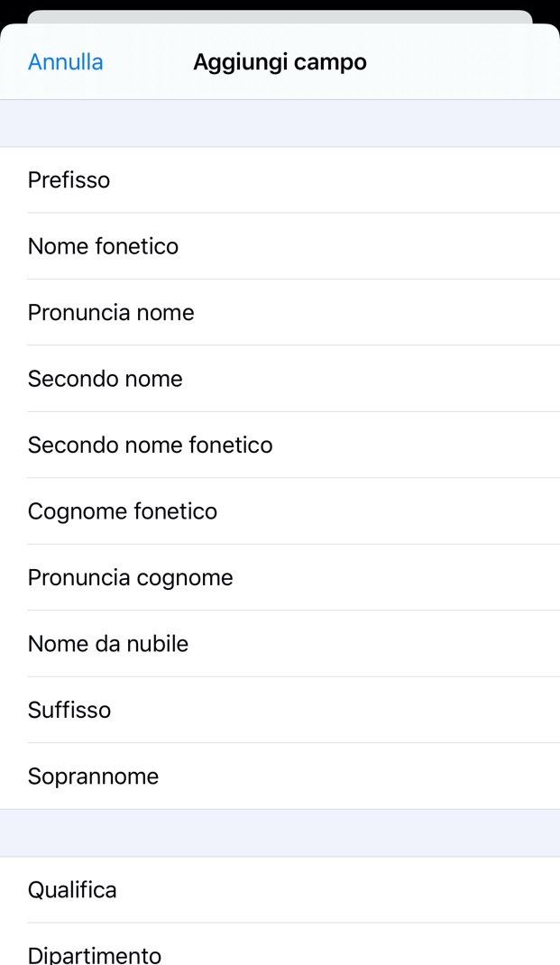The image size is (560, 965).
Task: Tap the dimmed card behind the sheet
Action: [280, 16]
